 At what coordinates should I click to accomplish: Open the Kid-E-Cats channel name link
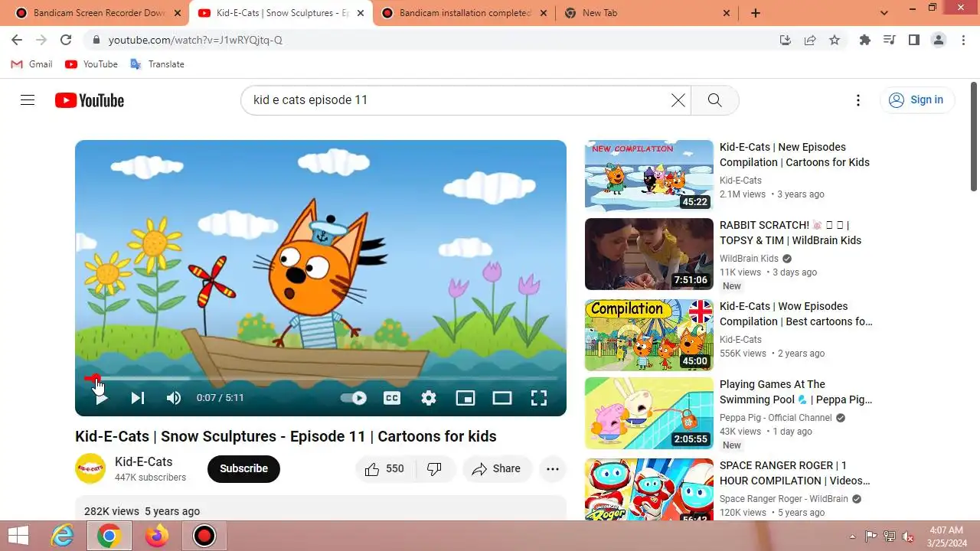coord(144,461)
